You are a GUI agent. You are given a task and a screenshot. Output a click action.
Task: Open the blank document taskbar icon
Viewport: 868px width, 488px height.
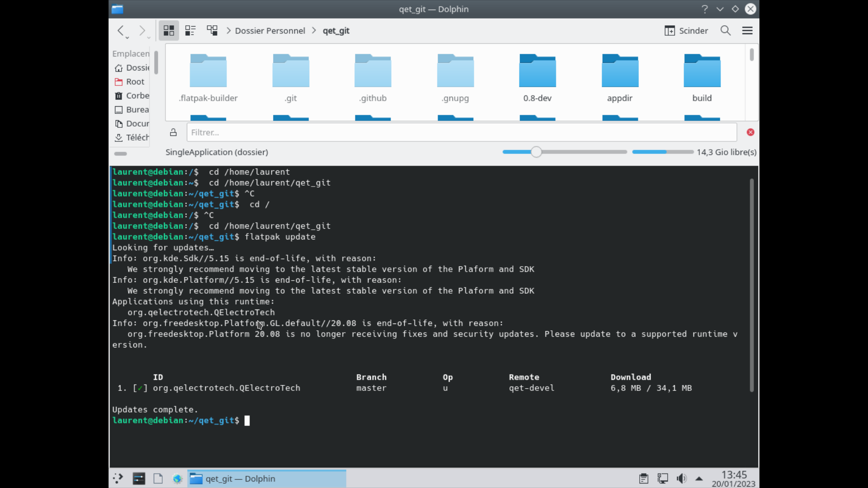[x=158, y=479]
